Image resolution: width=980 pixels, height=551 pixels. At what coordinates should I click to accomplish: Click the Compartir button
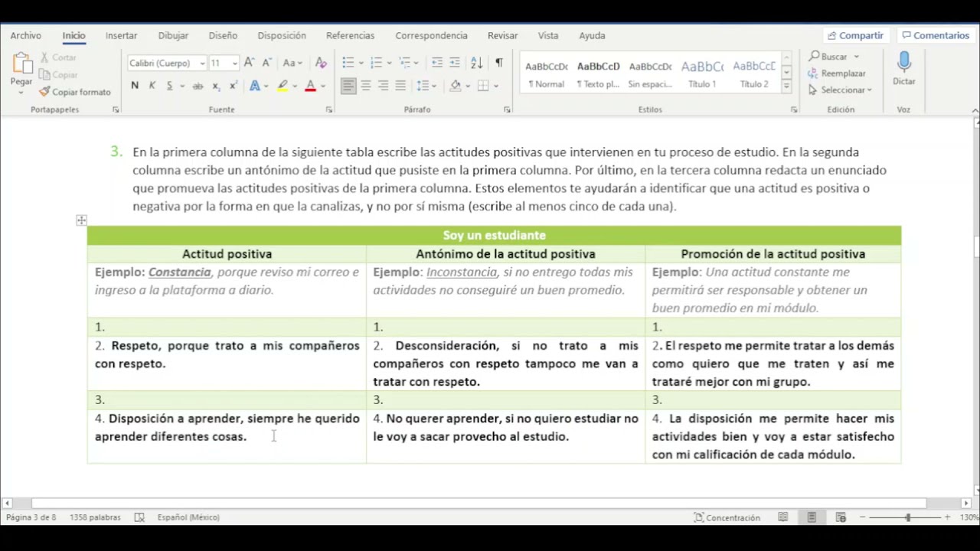pyautogui.click(x=855, y=35)
